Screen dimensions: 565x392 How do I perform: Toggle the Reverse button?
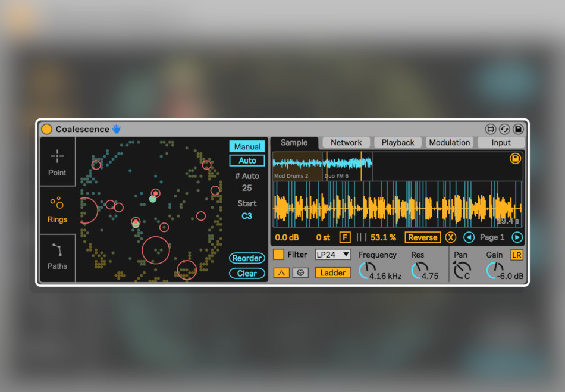[423, 237]
